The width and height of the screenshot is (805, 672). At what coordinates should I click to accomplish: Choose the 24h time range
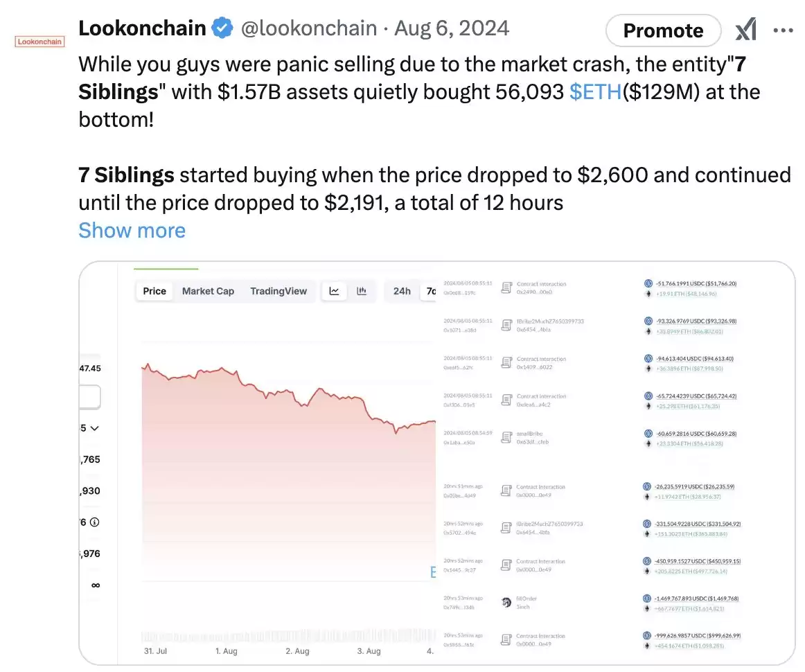pos(402,291)
